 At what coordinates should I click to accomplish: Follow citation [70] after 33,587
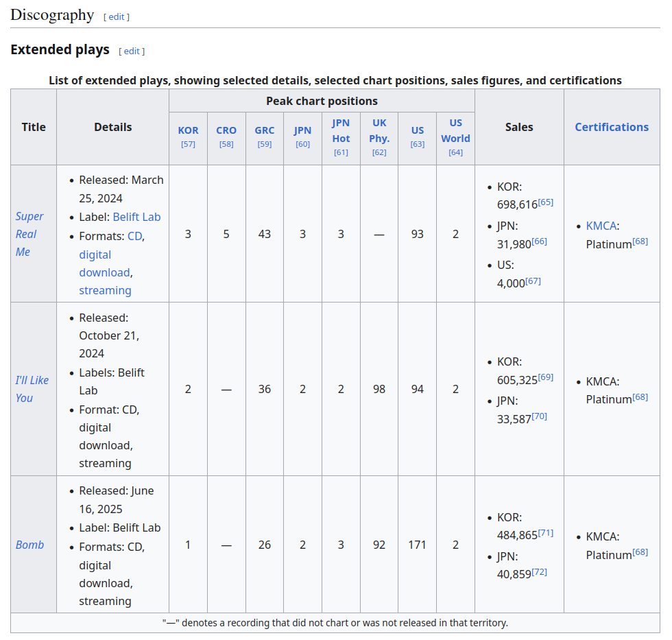pyautogui.click(x=539, y=416)
